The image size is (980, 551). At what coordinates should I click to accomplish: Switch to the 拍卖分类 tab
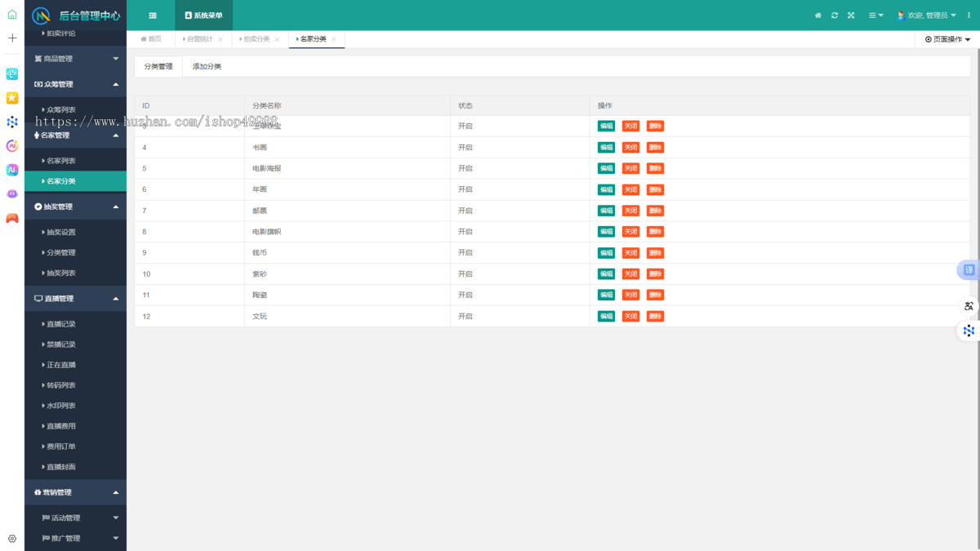[x=256, y=39]
